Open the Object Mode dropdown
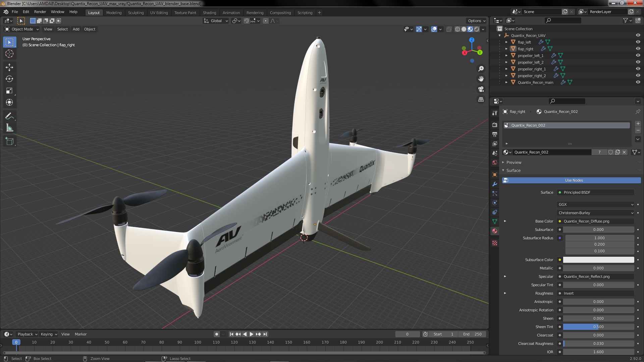Viewport: 644px width, 362px height. point(22,29)
